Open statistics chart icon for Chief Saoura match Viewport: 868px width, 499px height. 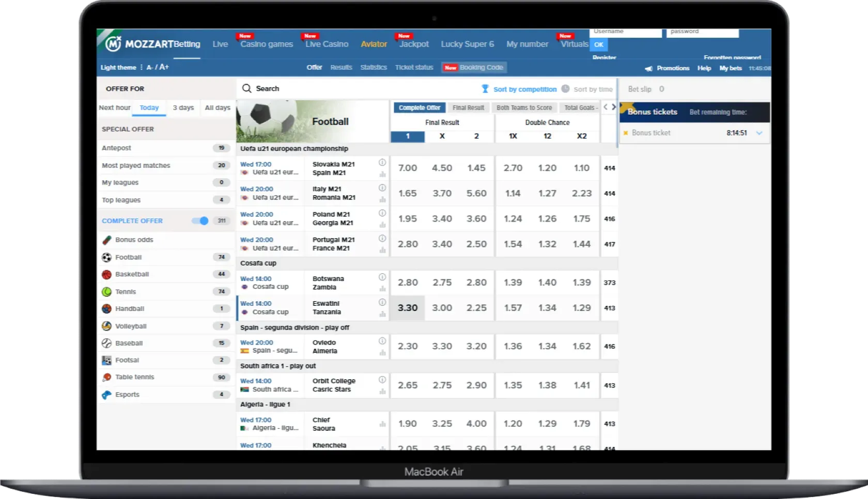382,424
